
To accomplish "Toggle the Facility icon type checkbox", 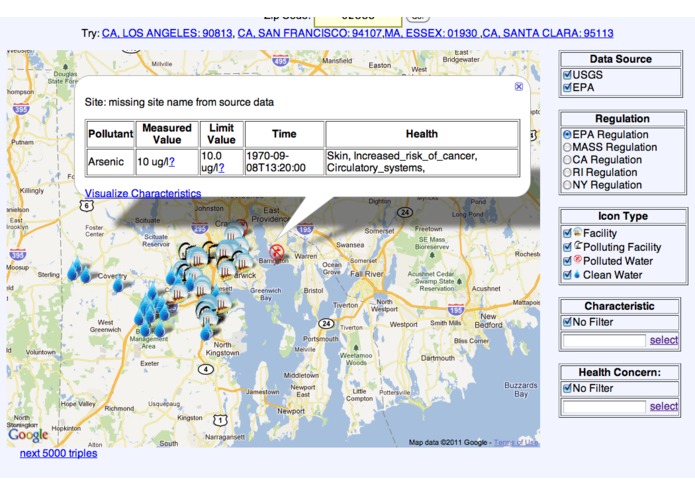I will [x=567, y=233].
